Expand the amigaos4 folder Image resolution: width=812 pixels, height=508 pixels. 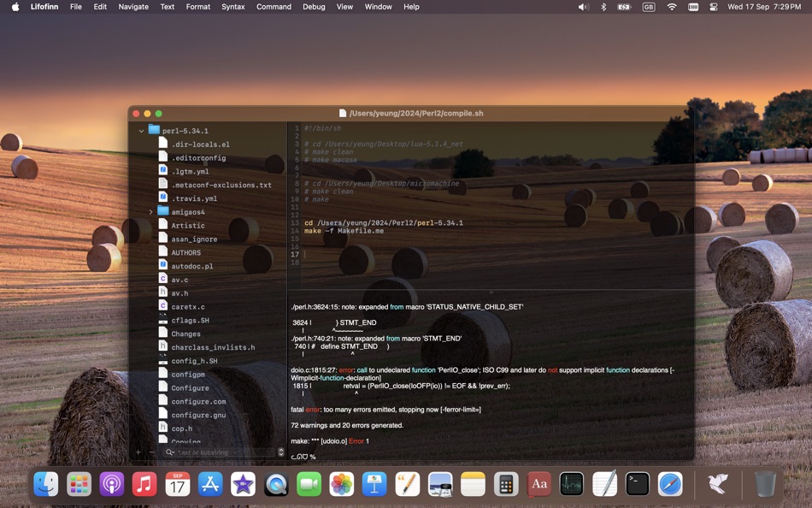[150, 212]
